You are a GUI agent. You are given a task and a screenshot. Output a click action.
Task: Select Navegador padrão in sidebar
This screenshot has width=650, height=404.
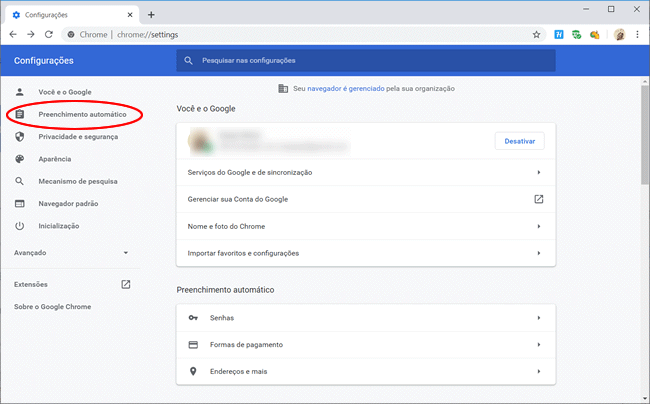(68, 203)
